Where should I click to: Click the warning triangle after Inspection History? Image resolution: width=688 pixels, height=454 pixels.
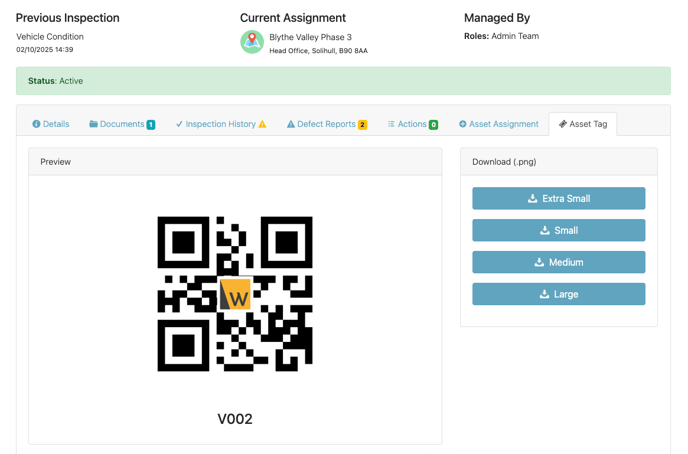coord(263,124)
